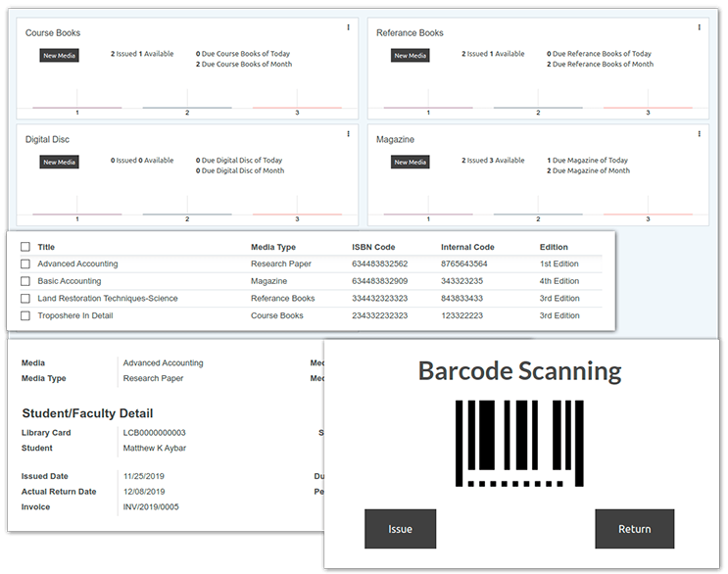Click the Course Books card title
This screenshot has width=728, height=574.
[x=53, y=33]
